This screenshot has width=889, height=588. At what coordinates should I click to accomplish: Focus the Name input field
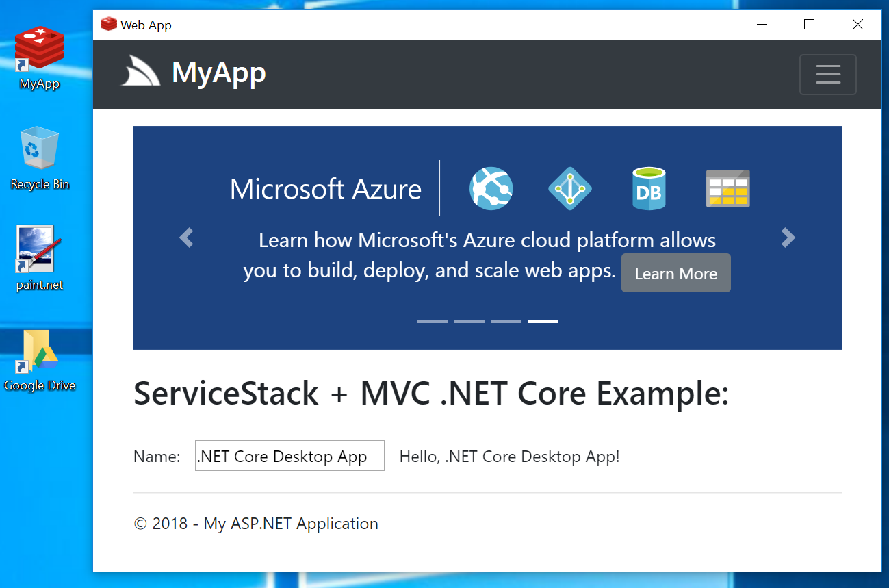coord(289,456)
